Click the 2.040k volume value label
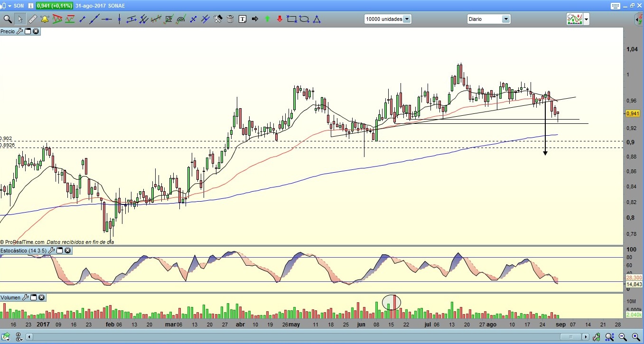This screenshot has width=644, height=344. tap(634, 315)
